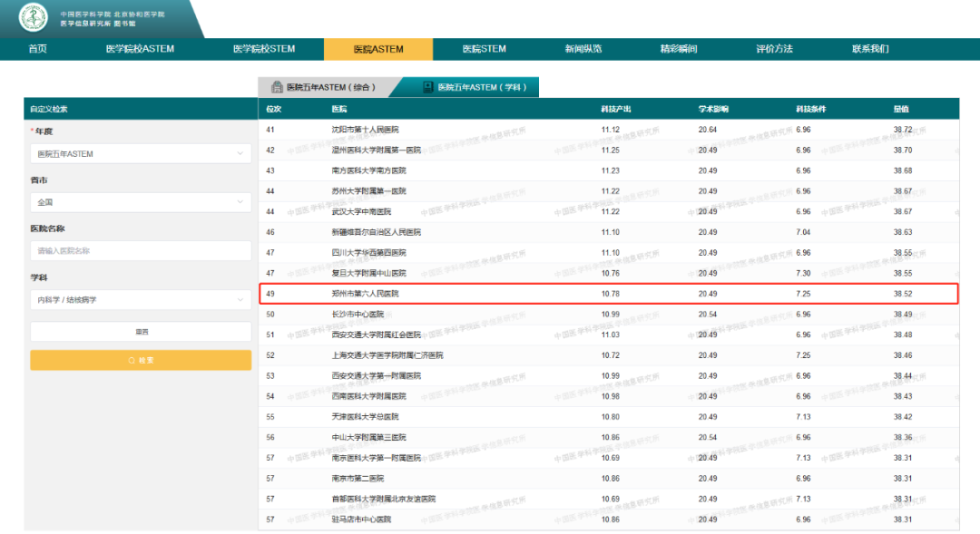The image size is (980, 534).
Task: Select hospital 温州医科大学附属第一医院
Action: (x=377, y=150)
